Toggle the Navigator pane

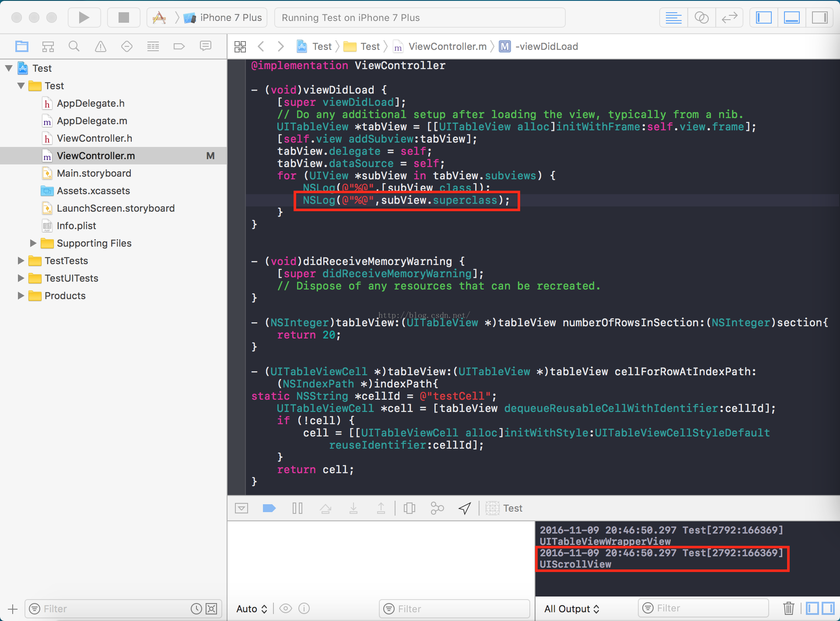tap(764, 18)
